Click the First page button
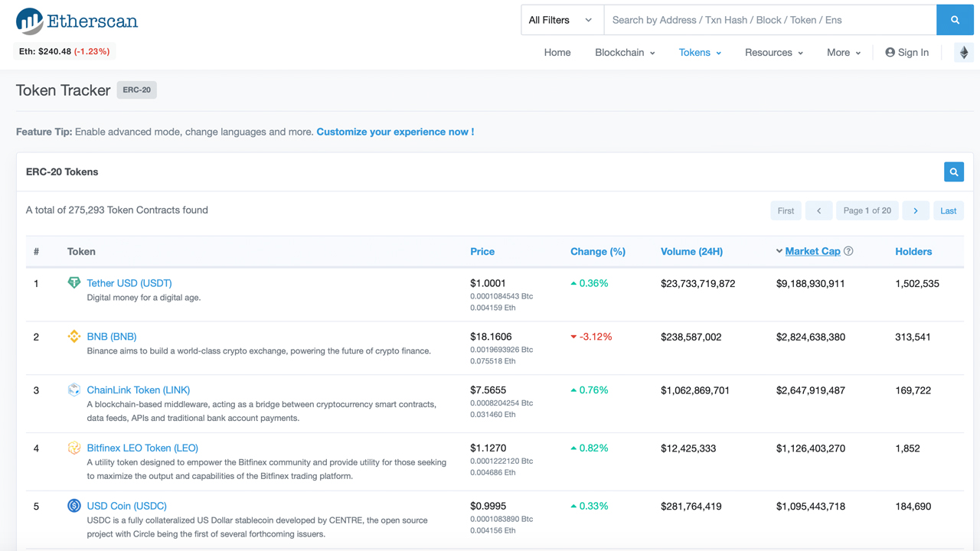This screenshot has width=980, height=551. click(786, 210)
